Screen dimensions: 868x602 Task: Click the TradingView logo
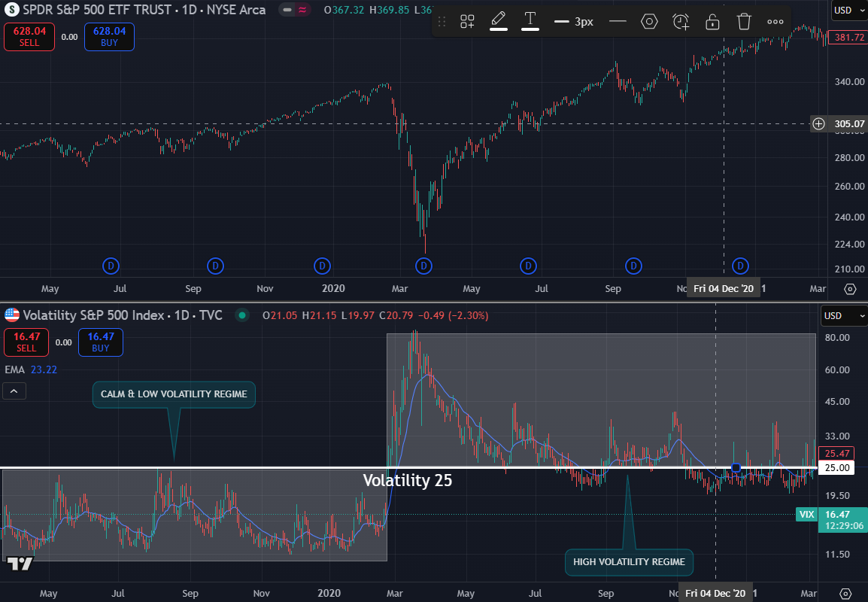click(x=20, y=564)
